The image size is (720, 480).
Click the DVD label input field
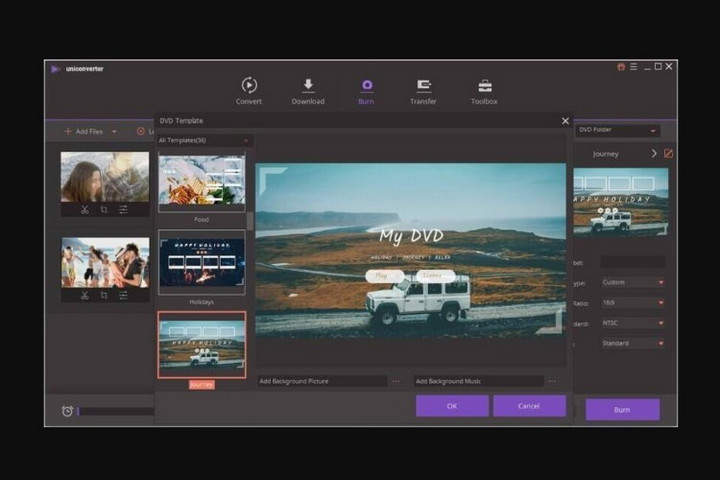(633, 262)
